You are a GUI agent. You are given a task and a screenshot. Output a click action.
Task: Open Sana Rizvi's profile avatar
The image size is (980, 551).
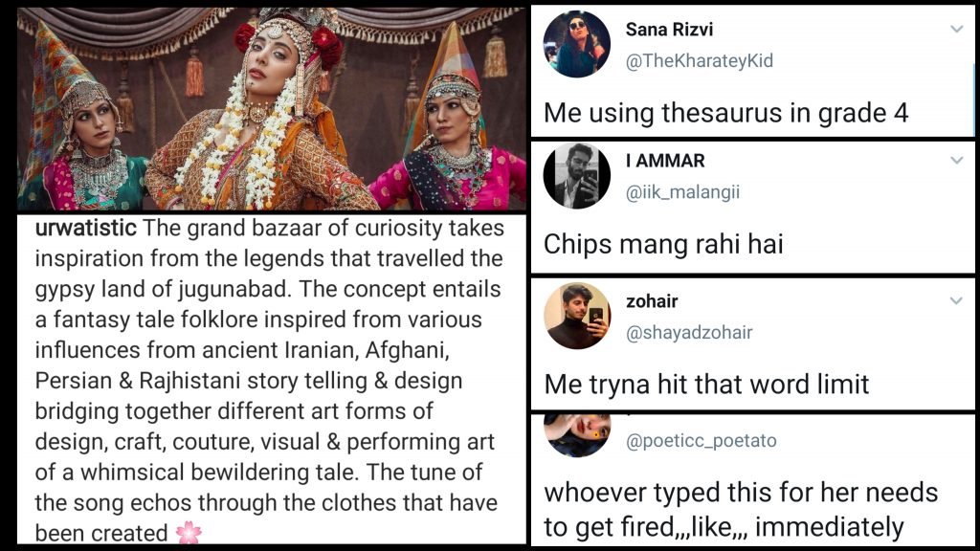pyautogui.click(x=577, y=44)
